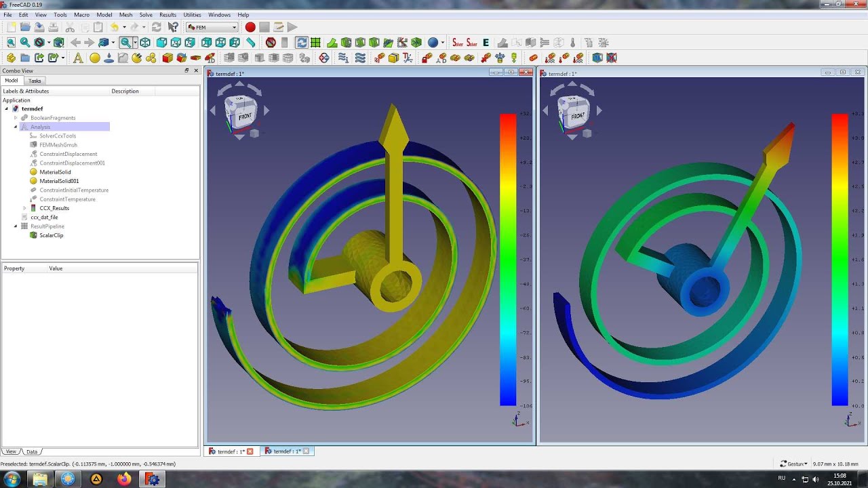Image resolution: width=868 pixels, height=488 pixels.
Task: Click the electrostatic potential constraint icon
Action: click(323, 58)
